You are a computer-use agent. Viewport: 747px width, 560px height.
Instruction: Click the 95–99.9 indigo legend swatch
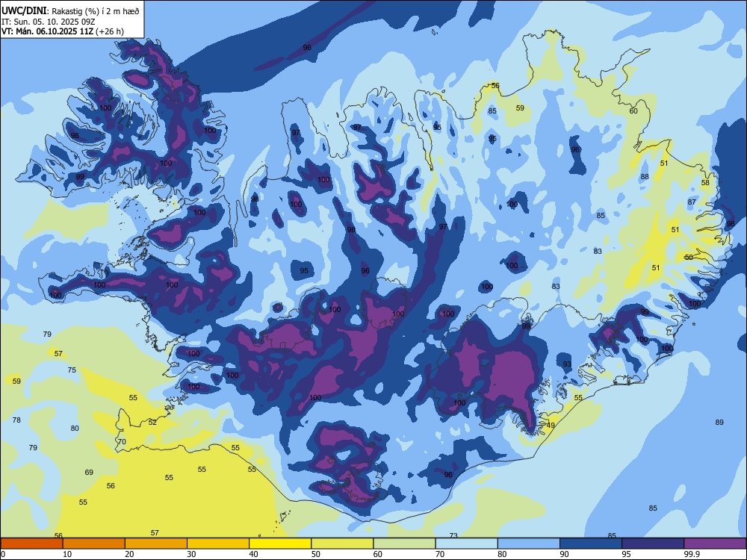(x=653, y=544)
